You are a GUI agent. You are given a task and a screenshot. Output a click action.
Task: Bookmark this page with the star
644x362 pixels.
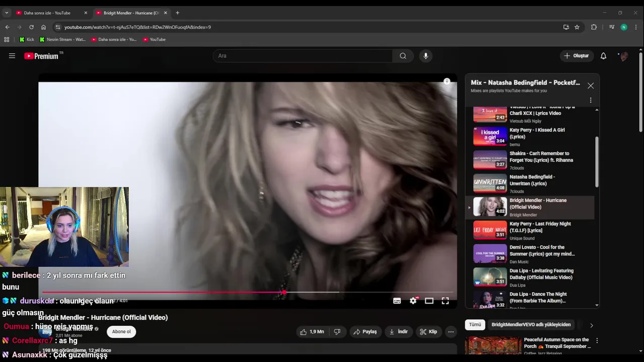577,27
